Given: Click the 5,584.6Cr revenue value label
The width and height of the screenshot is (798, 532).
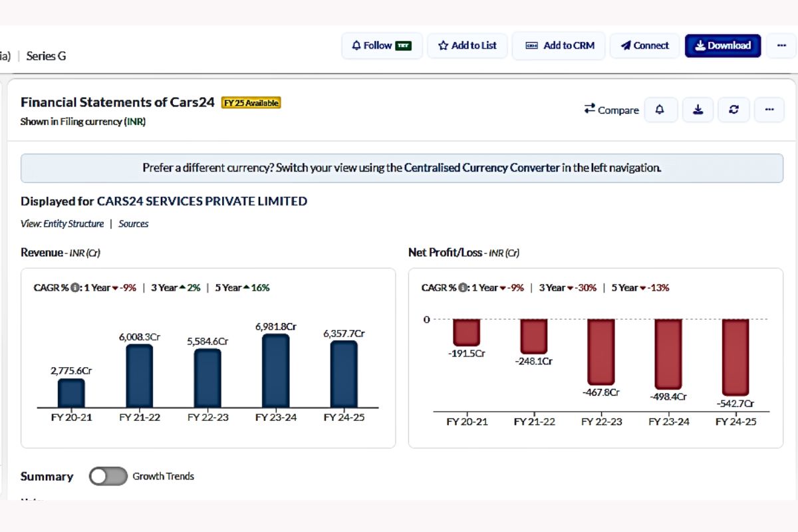Looking at the screenshot, I should coord(207,341).
